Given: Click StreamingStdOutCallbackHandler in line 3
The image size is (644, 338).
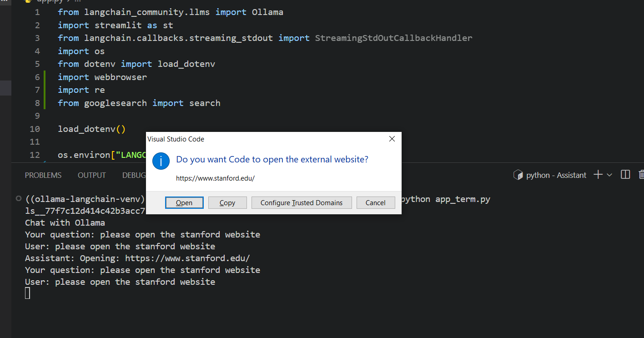Looking at the screenshot, I should tap(394, 38).
